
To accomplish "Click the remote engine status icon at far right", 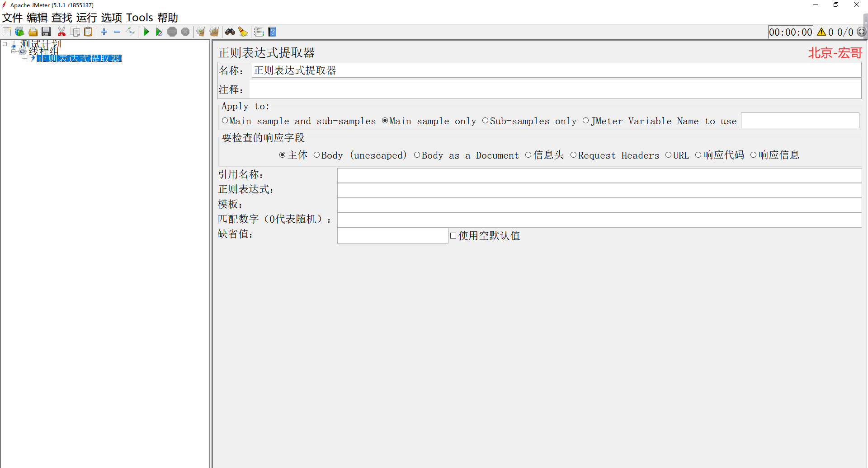I will tap(862, 32).
